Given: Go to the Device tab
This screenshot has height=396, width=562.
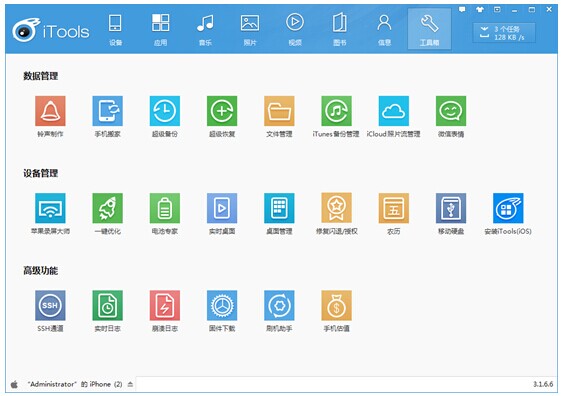Looking at the screenshot, I should (115, 29).
